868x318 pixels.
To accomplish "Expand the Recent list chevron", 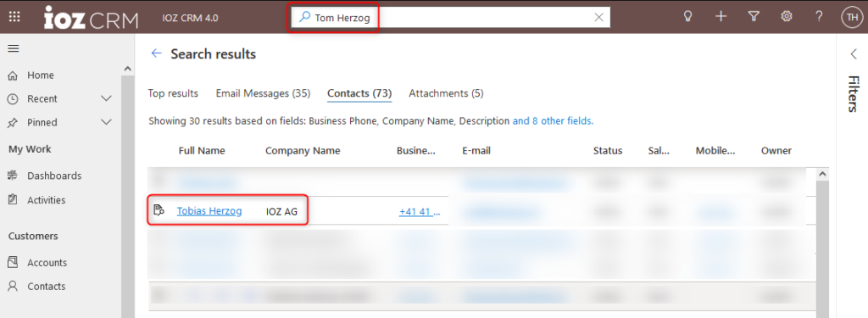I will pos(107,98).
